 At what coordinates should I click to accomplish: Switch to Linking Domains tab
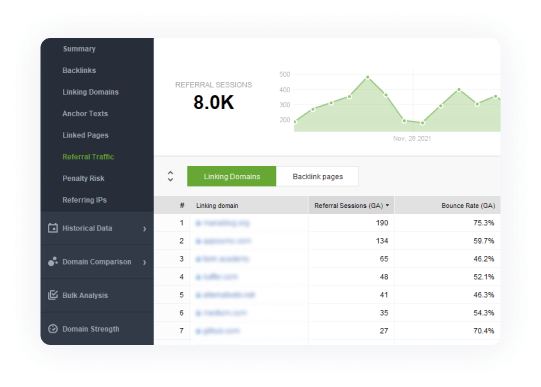pos(232,176)
